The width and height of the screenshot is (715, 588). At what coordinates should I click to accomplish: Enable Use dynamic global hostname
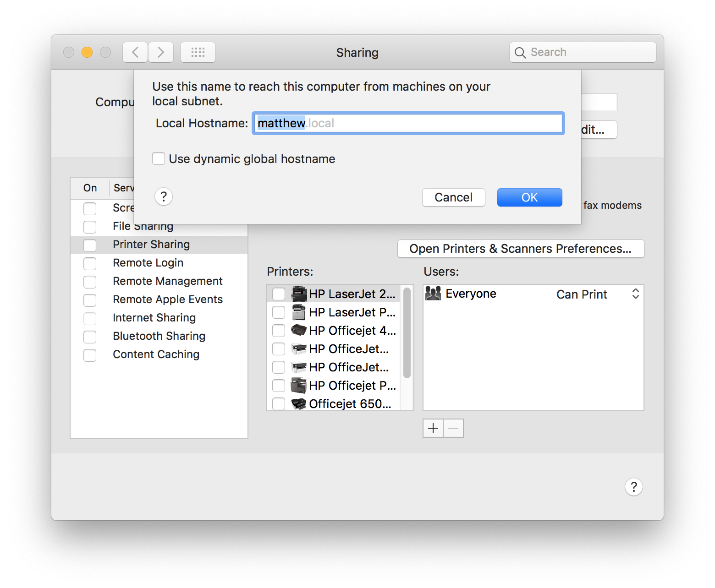[159, 159]
